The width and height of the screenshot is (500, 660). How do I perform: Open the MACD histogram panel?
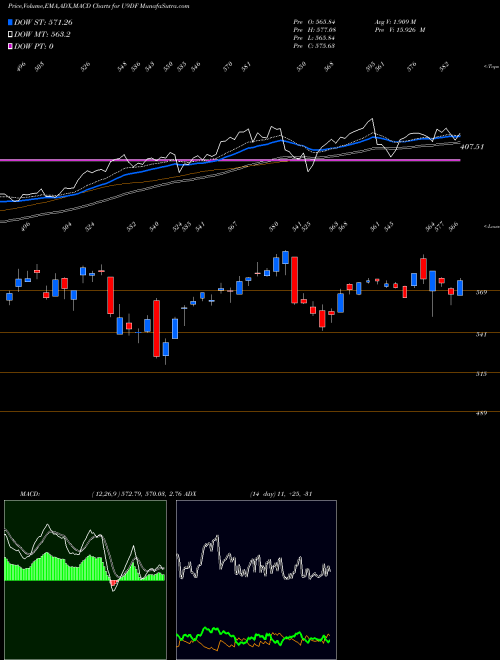tap(85, 580)
